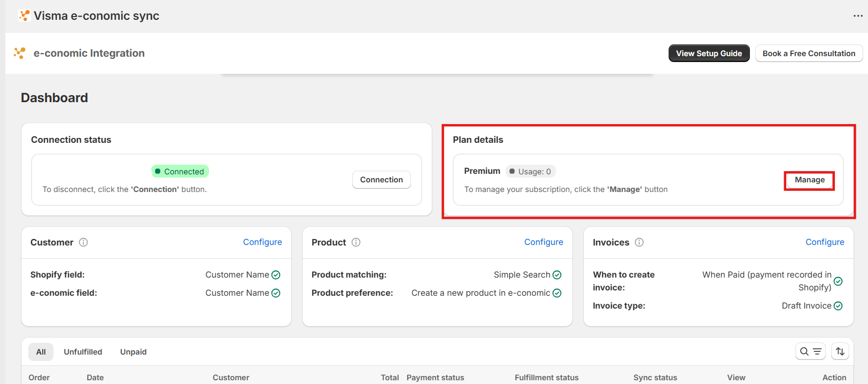The width and height of the screenshot is (868, 384).
Task: Switch to the Unfulfilled tab
Action: coord(83,352)
